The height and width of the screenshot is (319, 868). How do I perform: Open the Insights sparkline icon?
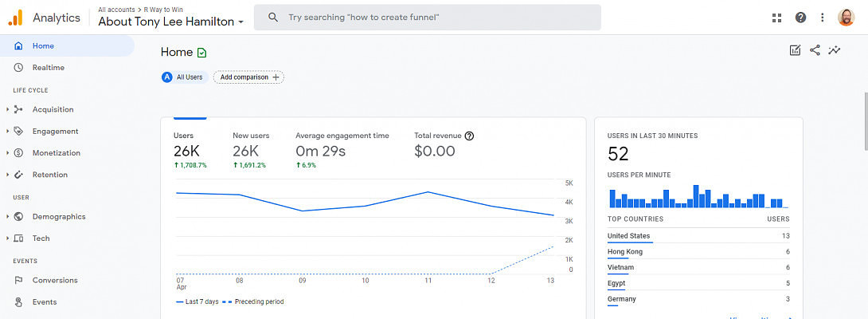pos(835,50)
